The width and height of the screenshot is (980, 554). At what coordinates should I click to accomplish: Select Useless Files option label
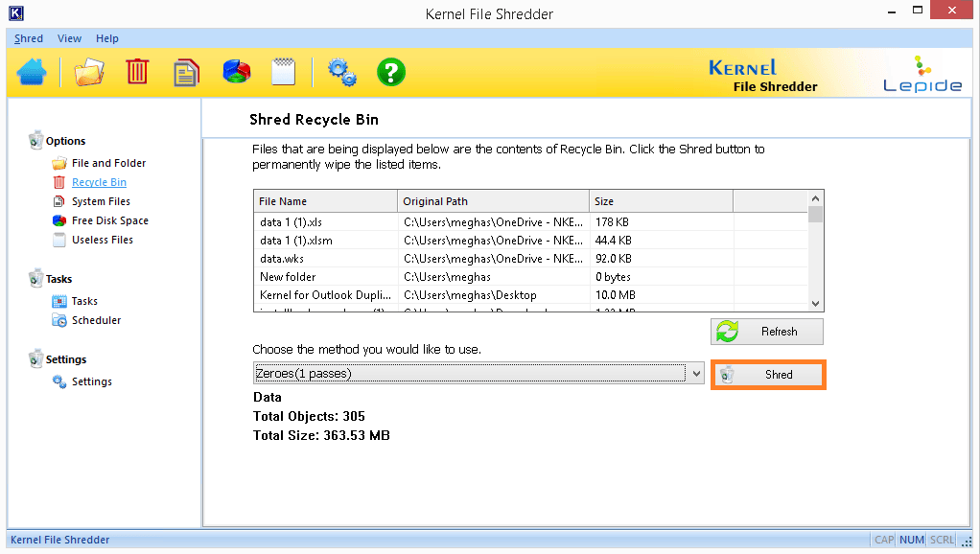point(103,240)
